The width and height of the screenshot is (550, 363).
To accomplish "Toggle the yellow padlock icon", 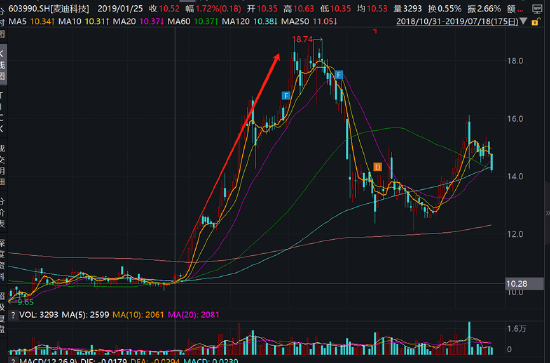I will 535,22.
